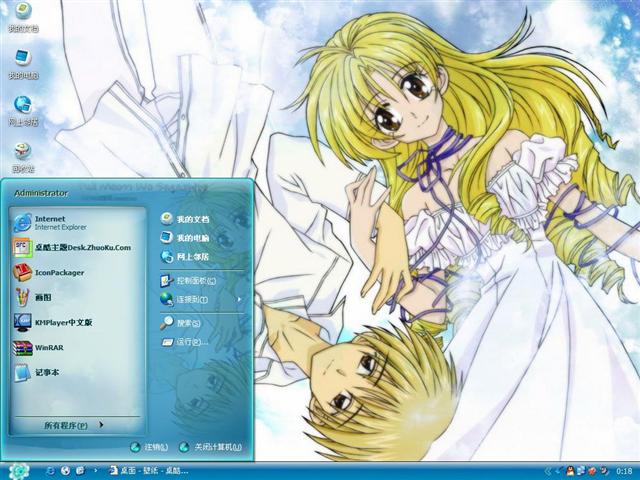The image size is (640, 480).
Task: Click the 0:18 taskbar clock
Action: [624, 471]
